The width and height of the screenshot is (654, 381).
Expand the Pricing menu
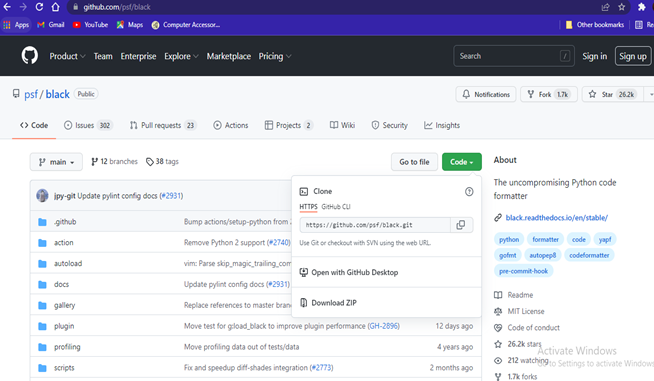pos(274,56)
